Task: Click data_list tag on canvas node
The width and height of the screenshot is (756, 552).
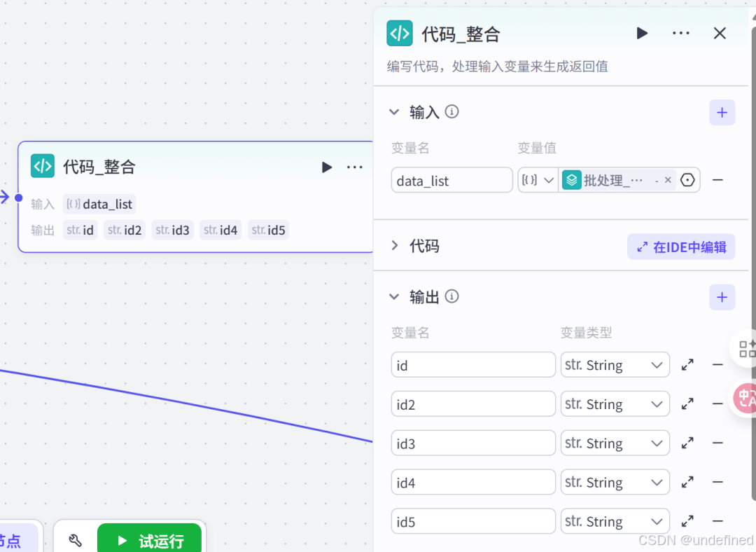Action: [x=100, y=204]
